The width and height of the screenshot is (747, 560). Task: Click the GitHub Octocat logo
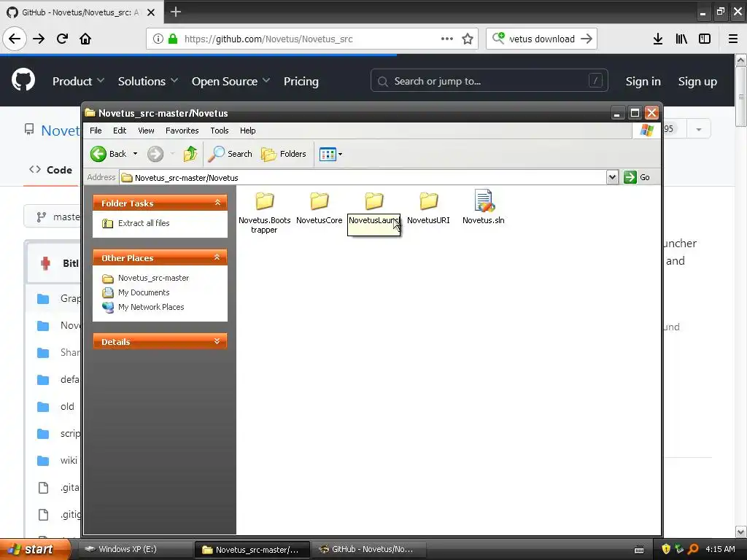click(x=23, y=79)
